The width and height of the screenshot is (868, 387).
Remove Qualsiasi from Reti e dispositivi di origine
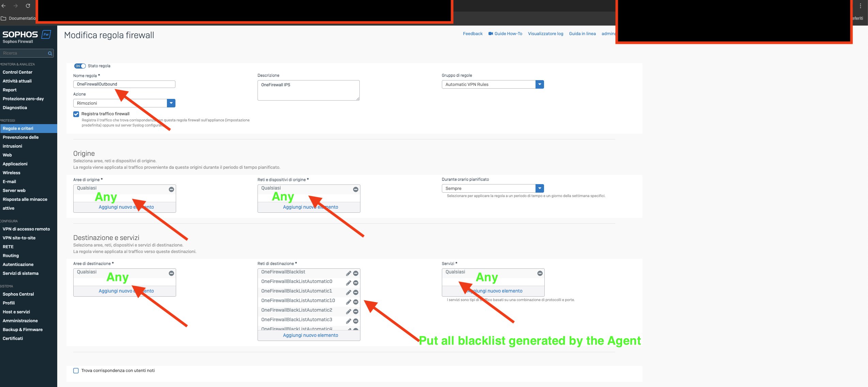pos(356,189)
